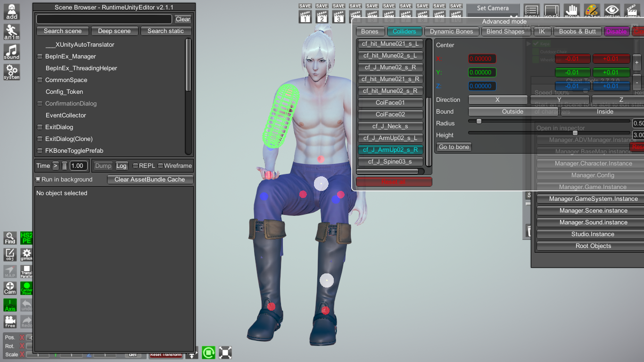
Task: Open the HS2 PE plugin icon
Action: 26,238
